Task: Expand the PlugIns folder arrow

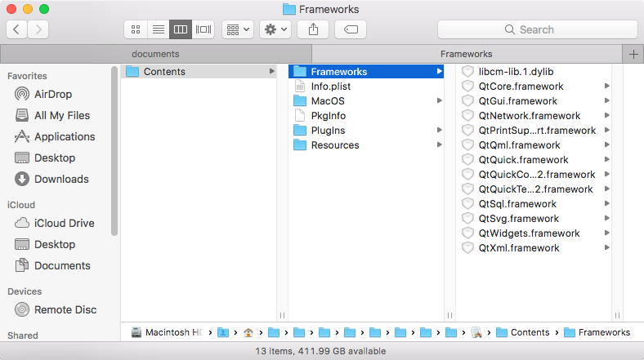Action: [x=439, y=131]
